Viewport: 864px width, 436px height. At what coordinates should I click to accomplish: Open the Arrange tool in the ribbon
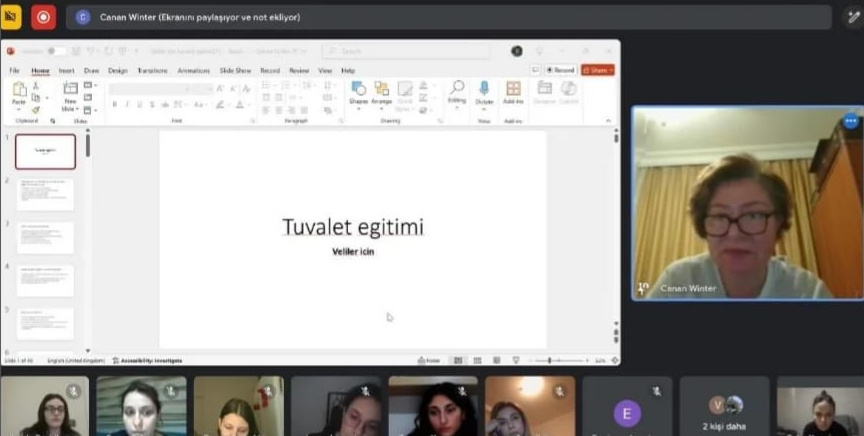(381, 91)
